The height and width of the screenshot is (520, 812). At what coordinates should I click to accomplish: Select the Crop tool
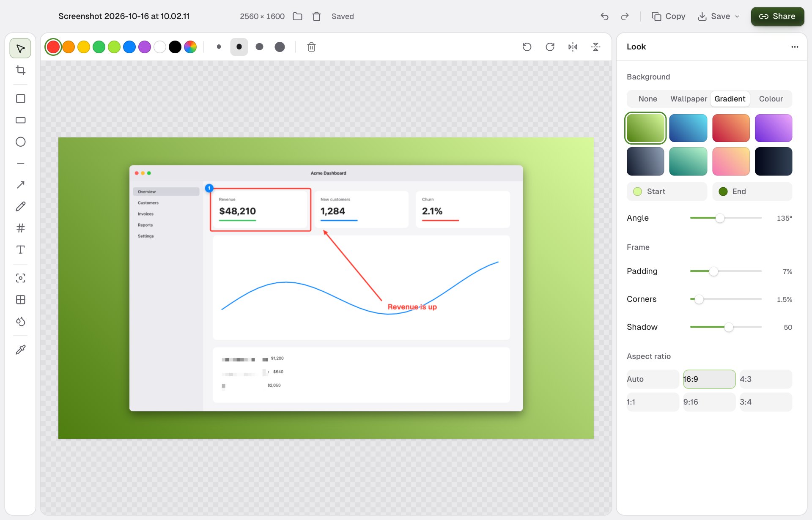point(20,70)
